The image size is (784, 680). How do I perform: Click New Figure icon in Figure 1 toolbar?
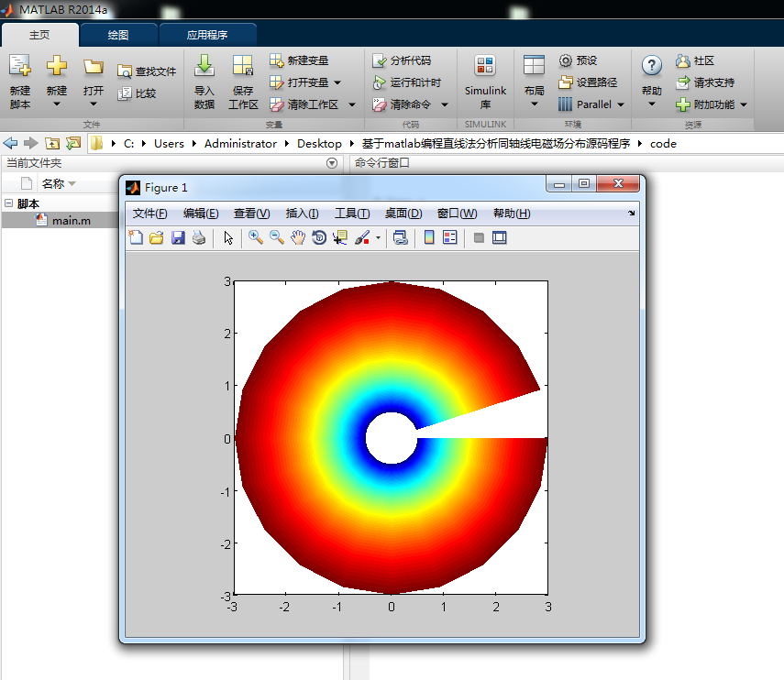(x=136, y=238)
